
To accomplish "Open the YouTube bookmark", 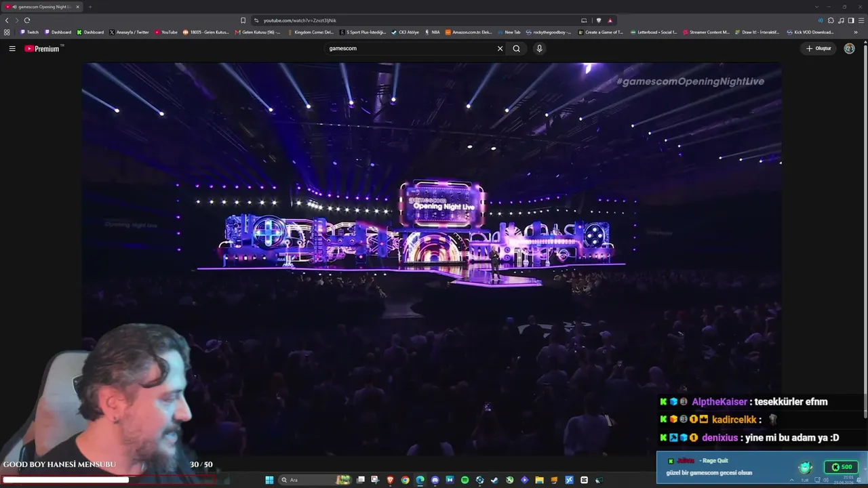I will (x=166, y=32).
